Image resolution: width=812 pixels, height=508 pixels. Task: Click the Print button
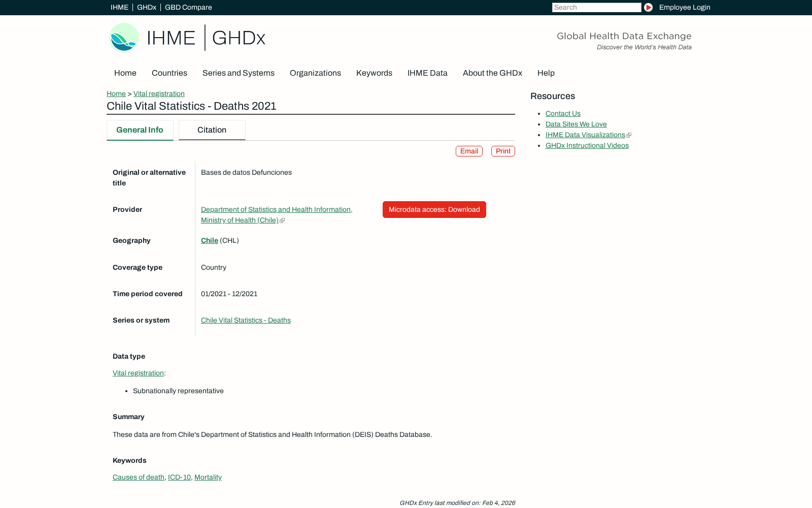[503, 151]
